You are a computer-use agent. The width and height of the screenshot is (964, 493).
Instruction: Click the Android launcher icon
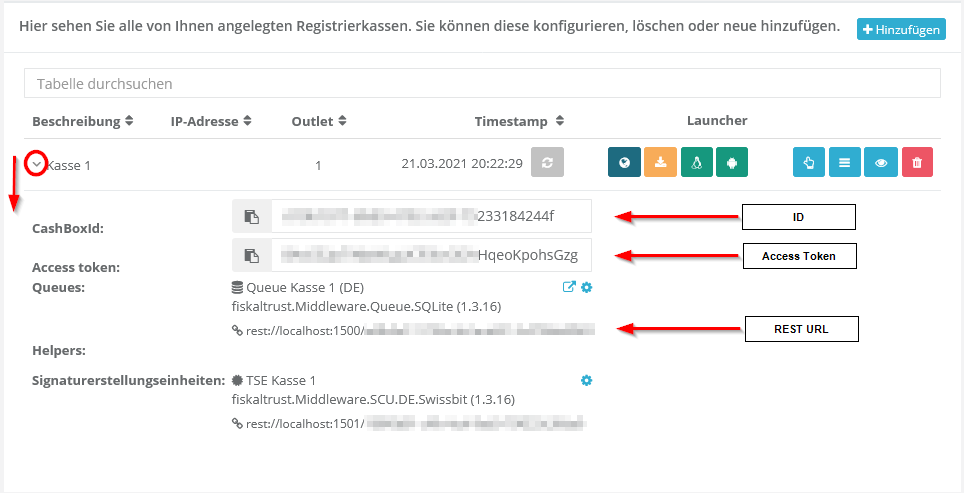[732, 163]
